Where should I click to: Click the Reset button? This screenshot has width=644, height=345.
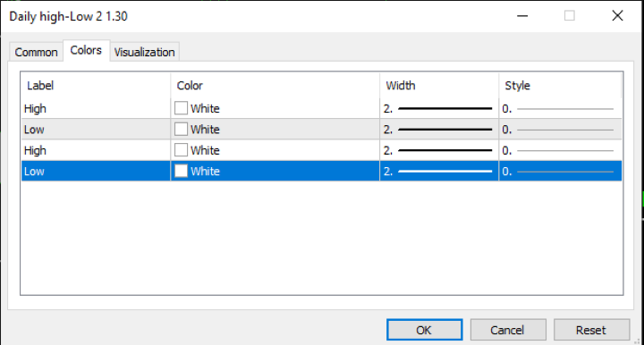point(591,330)
